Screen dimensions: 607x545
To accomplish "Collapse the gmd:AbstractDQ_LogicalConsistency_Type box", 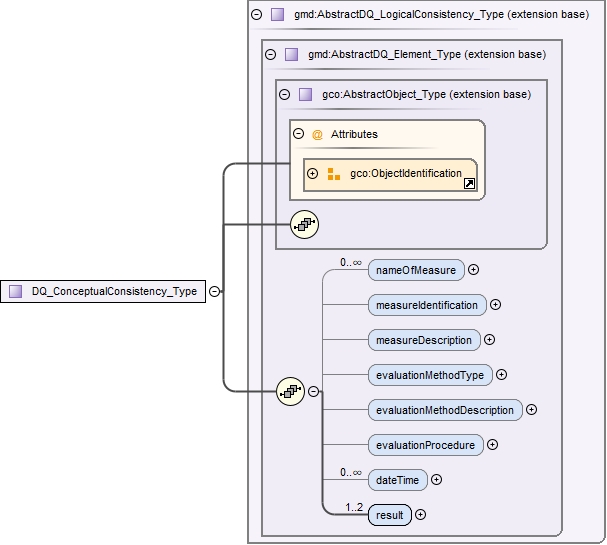I will point(257,15).
